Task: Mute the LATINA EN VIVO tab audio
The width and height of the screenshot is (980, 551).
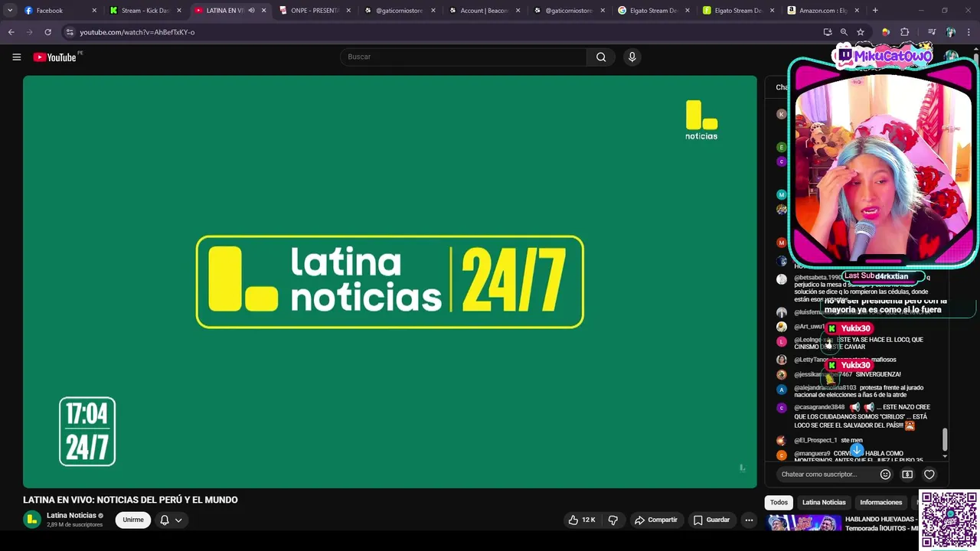Action: (x=251, y=11)
